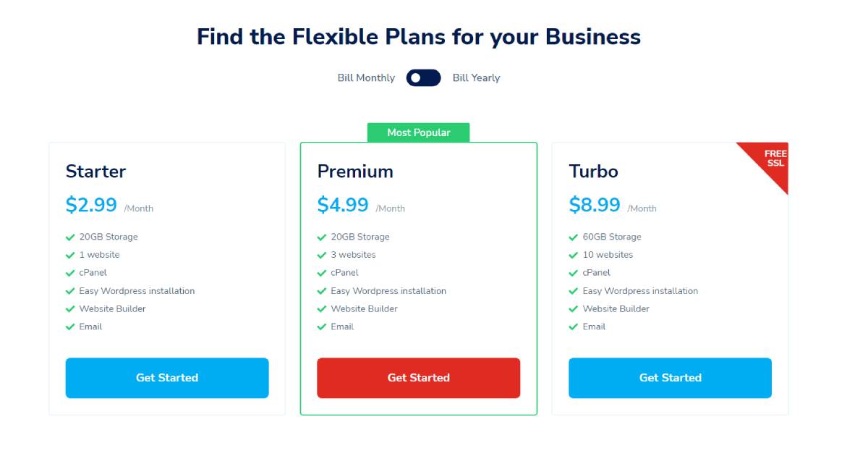The image size is (868, 464).
Task: Click checkmark beside Premium's 3 websites
Action: (322, 255)
